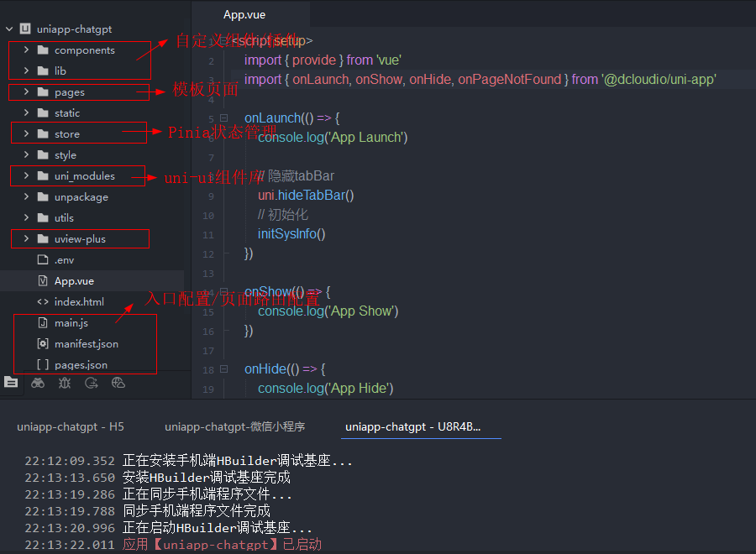756x554 pixels.
Task: Click console.log('App Hide') code line
Action: click(325, 389)
